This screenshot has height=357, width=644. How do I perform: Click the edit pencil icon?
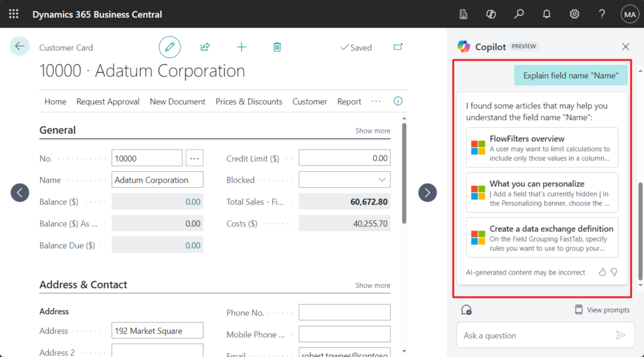[x=170, y=47]
